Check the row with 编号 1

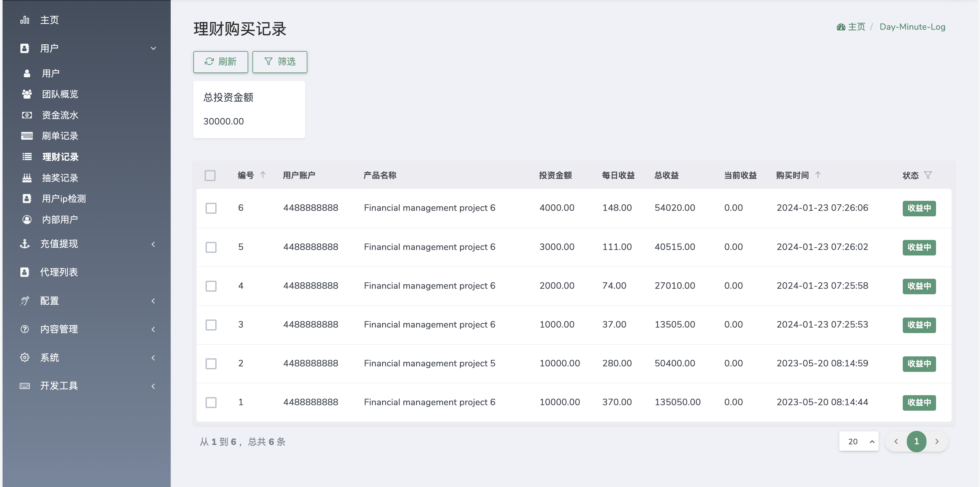click(x=211, y=403)
